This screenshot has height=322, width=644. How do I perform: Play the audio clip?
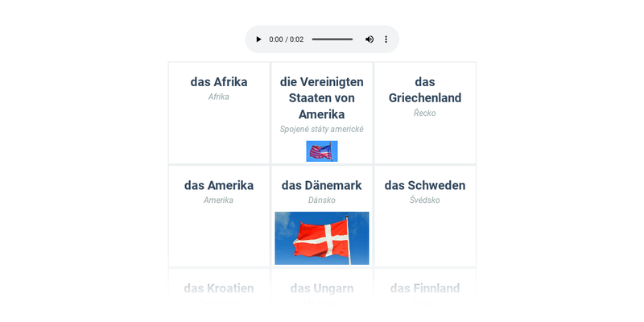coord(258,39)
